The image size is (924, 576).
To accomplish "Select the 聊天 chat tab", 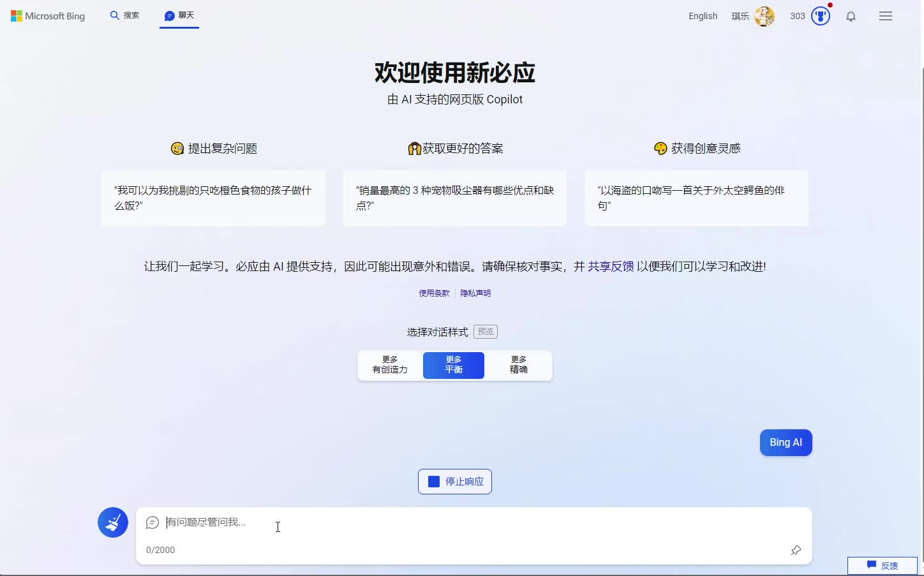I will [179, 15].
